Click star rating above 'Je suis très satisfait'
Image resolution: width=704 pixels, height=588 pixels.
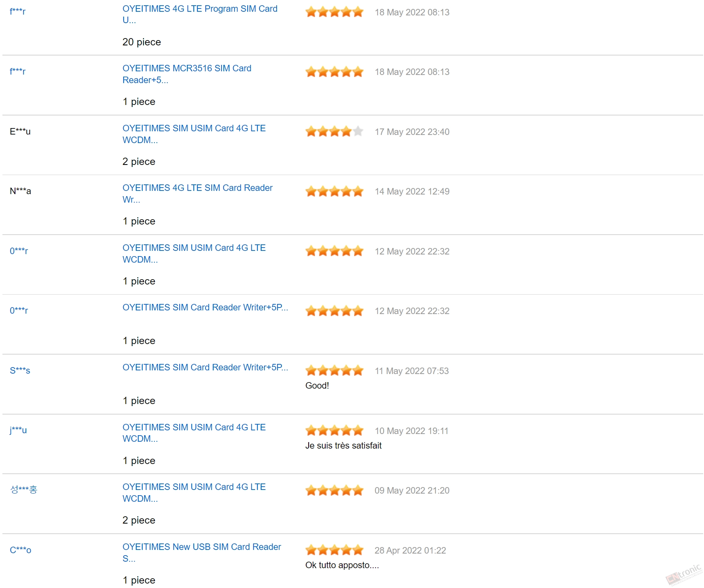click(334, 430)
